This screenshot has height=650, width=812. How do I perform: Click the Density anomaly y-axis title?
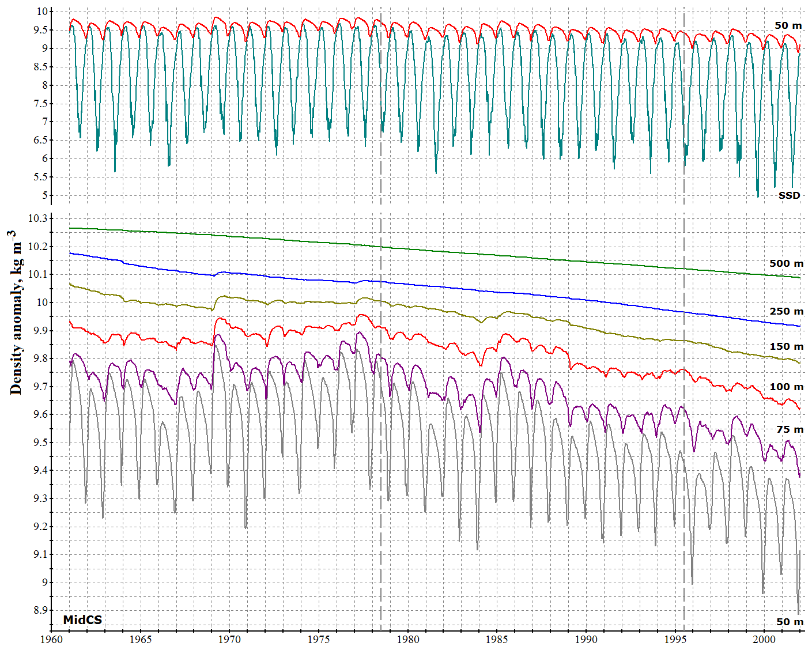tap(16, 312)
